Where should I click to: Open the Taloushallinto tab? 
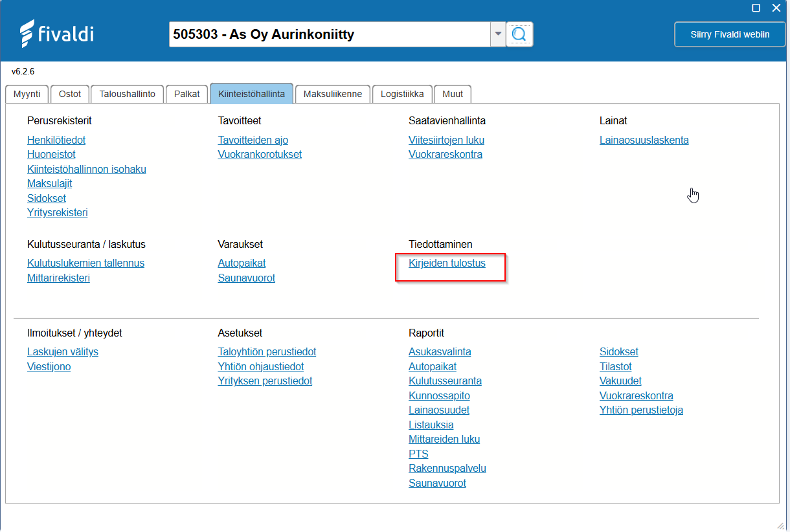click(127, 94)
